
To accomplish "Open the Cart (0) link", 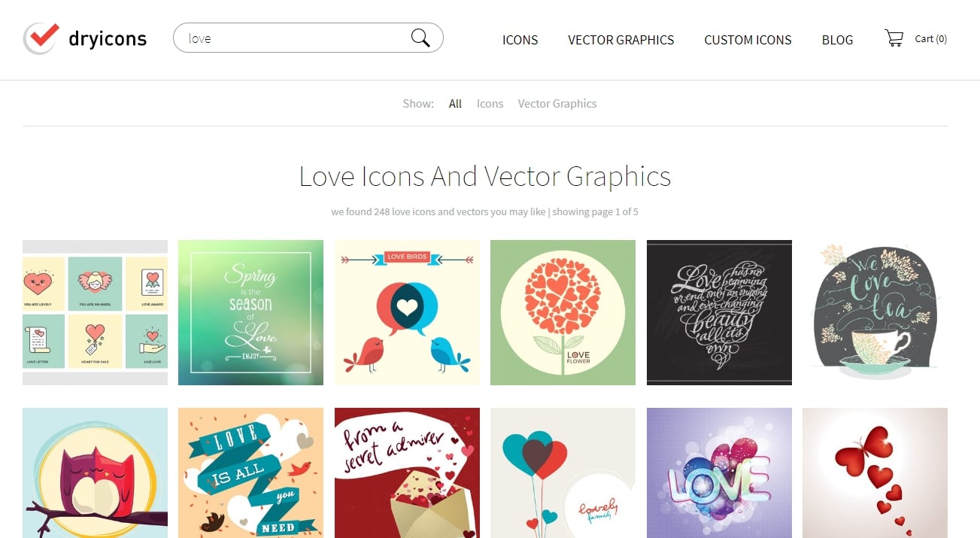I will tap(930, 39).
